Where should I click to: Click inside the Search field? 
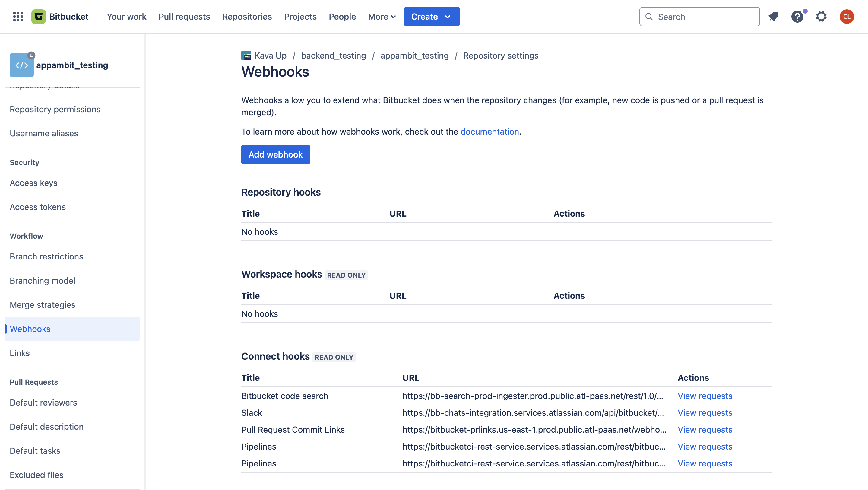[704, 17]
